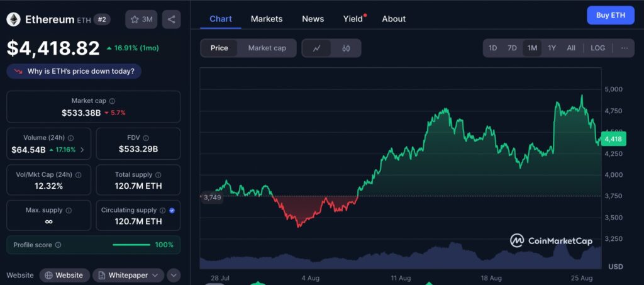Click the 4,418 current price label on axis
This screenshot has width=644, height=285.
click(614, 140)
